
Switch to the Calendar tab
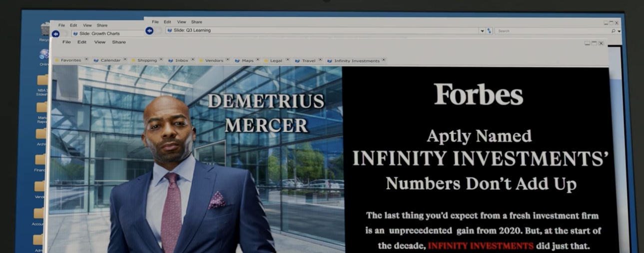(110, 60)
